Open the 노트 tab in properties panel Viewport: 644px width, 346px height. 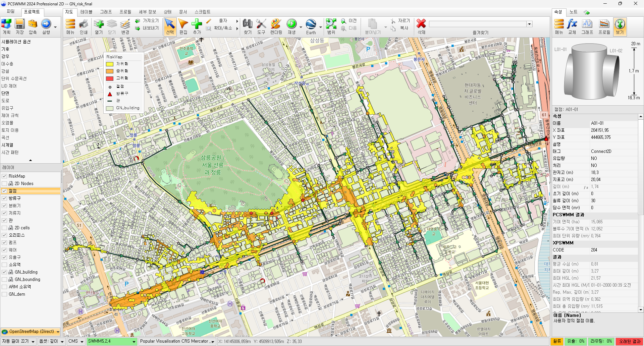pyautogui.click(x=574, y=12)
